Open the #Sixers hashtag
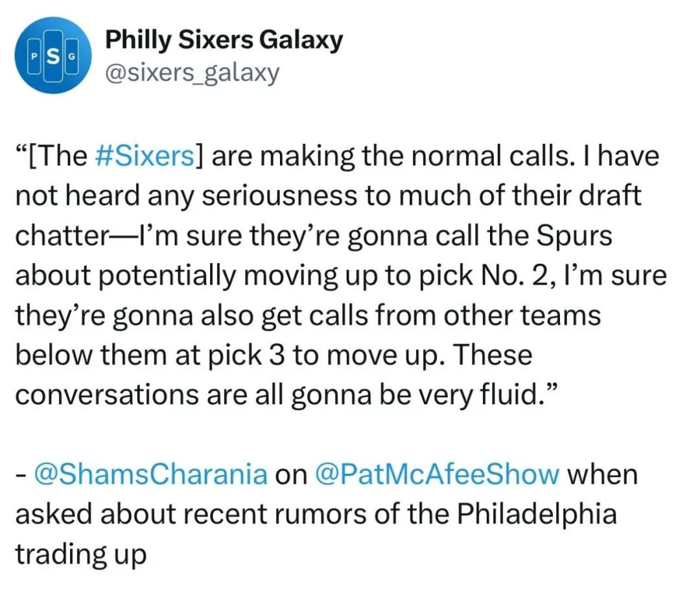Viewport: 700px width, 604px height. (145, 156)
